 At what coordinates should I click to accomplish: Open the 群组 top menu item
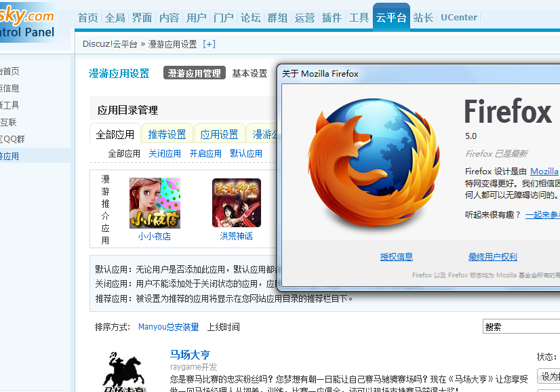[277, 18]
